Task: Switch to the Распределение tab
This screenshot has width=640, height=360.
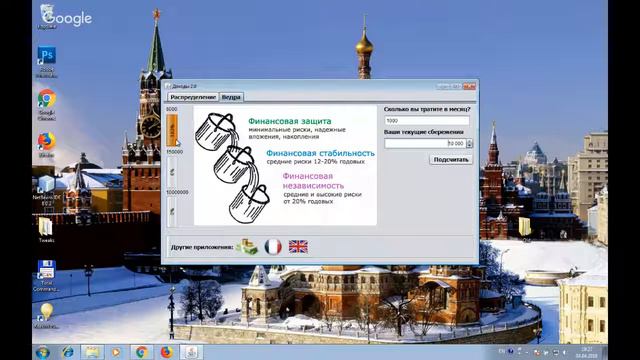Action: tap(193, 97)
